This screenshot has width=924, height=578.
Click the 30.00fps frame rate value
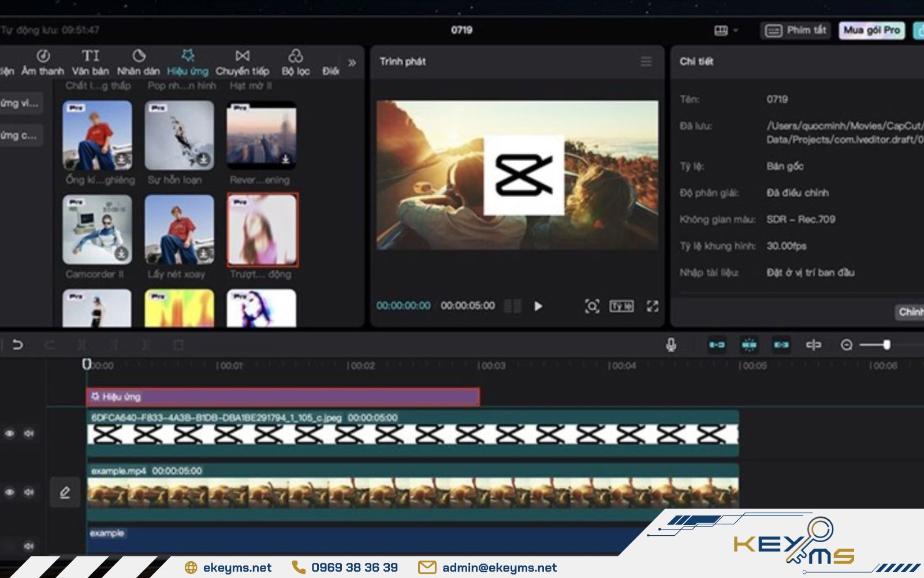coord(786,246)
